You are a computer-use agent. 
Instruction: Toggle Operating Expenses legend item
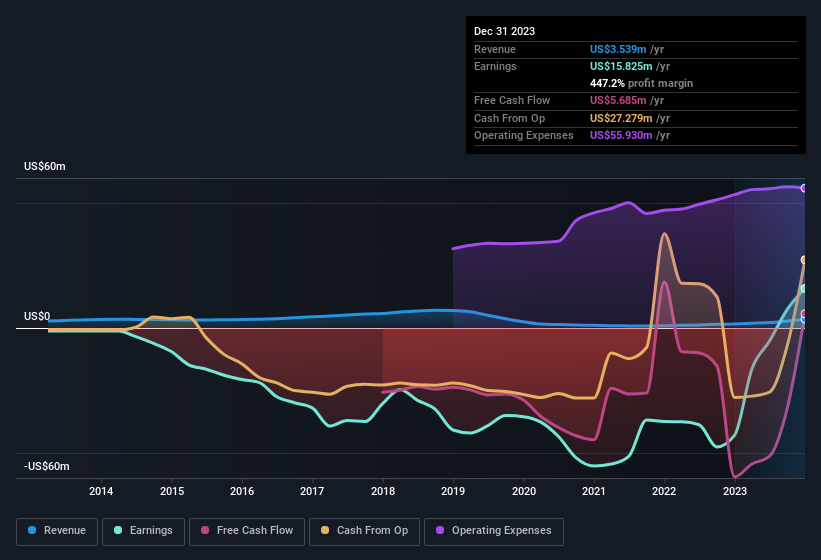[x=494, y=531]
